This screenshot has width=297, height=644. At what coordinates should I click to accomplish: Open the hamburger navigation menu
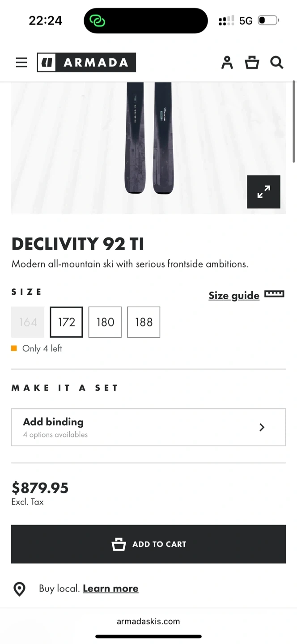[21, 63]
